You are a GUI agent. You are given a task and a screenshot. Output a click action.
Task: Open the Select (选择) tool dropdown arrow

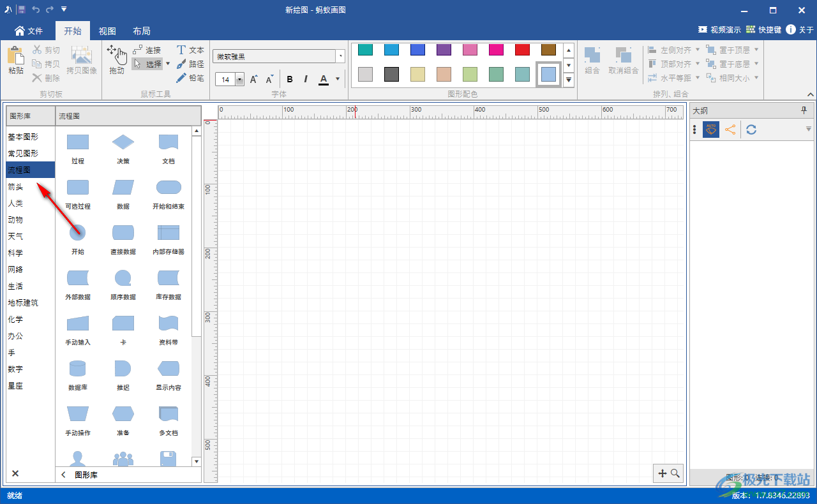(168, 64)
